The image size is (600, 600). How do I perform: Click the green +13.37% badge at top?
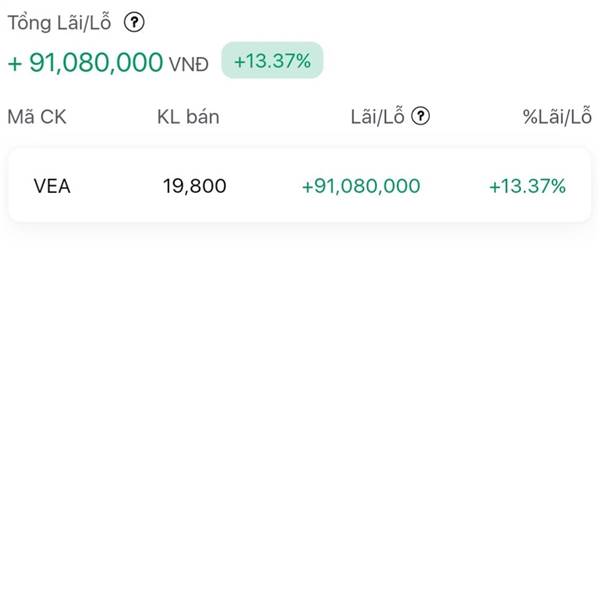tap(272, 61)
